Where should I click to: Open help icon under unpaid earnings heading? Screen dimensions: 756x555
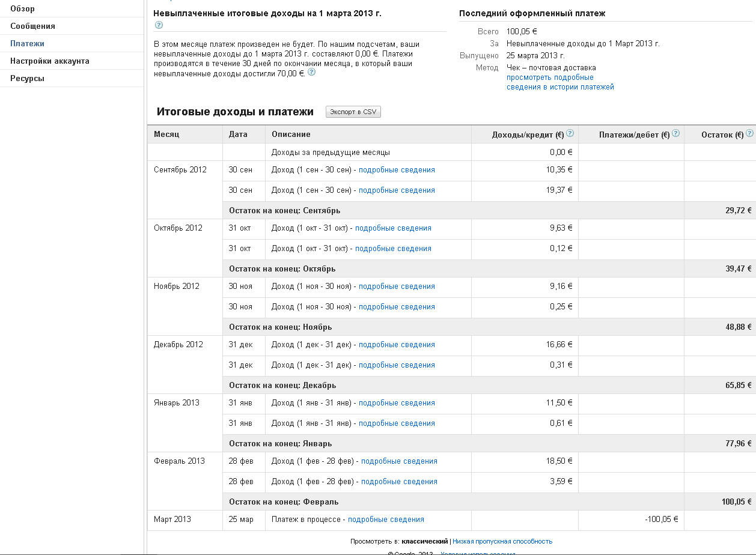point(159,25)
